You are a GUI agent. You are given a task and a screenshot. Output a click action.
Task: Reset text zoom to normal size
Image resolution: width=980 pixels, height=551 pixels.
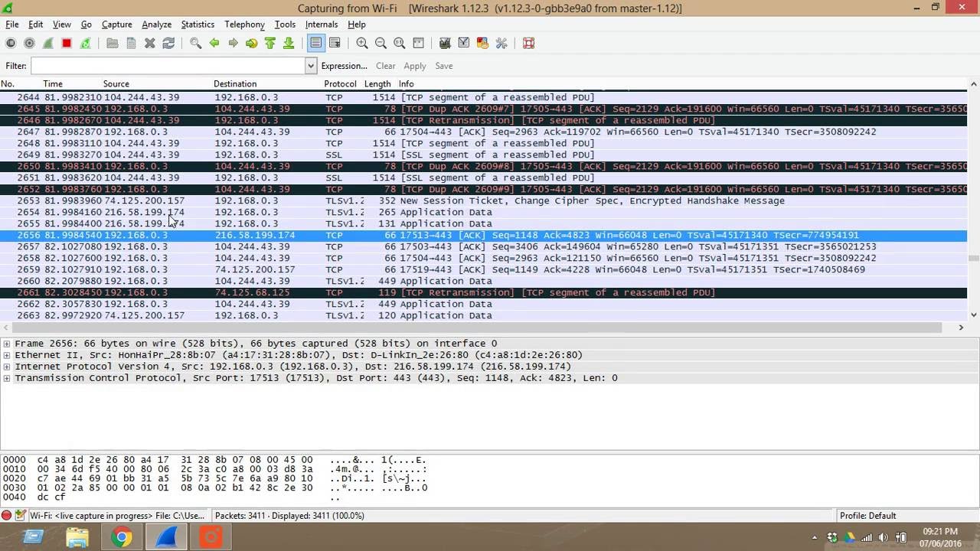(x=400, y=44)
